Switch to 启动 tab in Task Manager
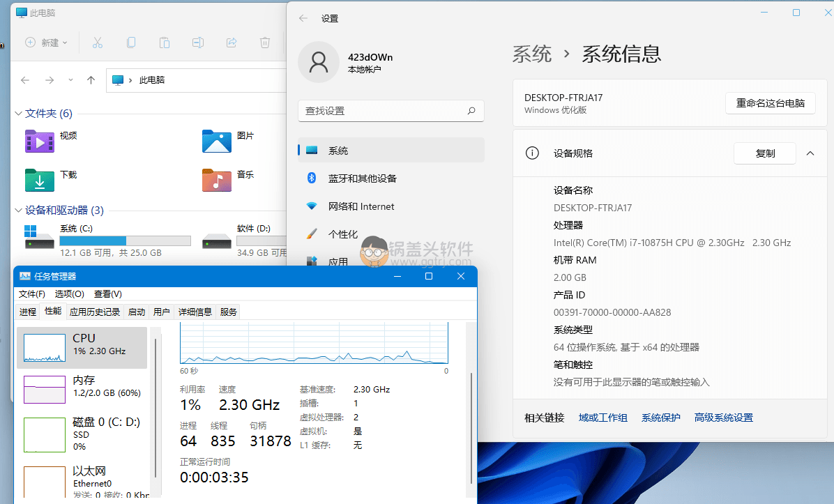The image size is (834, 504). point(137,312)
